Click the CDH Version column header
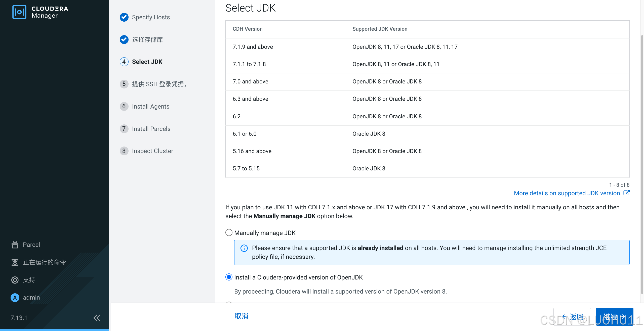Viewport: 644px width, 331px height. 248,29
